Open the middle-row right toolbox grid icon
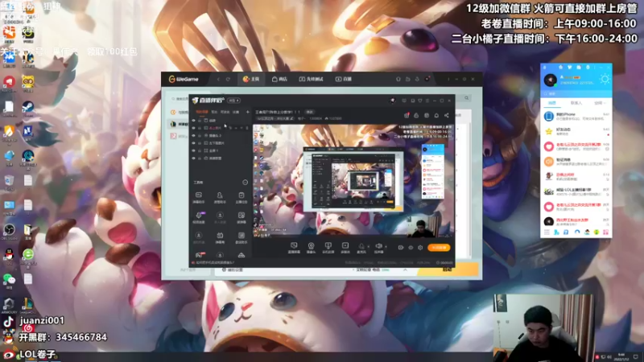 click(241, 217)
